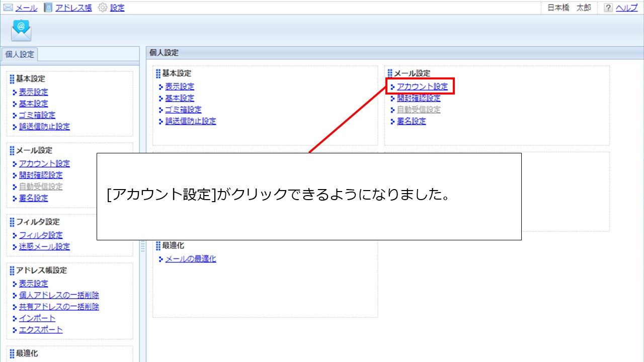Image resolution: width=644 pixels, height=362 pixels.
Task: Click the address book icon in top bar
Action: pos(48,8)
